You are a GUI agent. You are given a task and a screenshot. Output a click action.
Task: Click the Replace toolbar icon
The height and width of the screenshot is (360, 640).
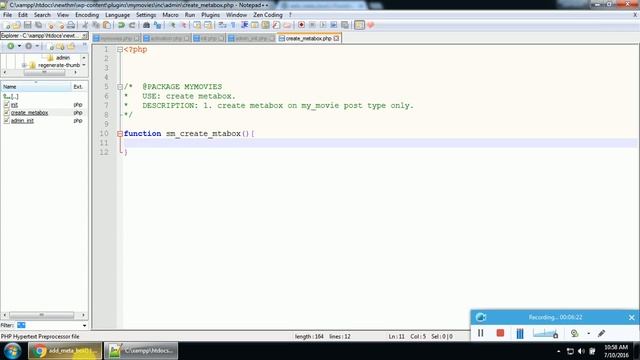pyautogui.click(x=157, y=25)
